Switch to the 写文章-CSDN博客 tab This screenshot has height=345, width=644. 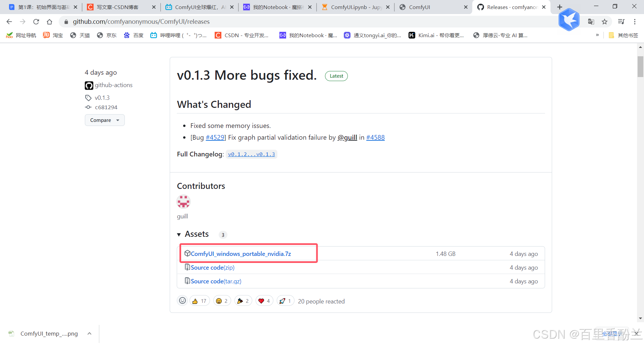point(121,7)
